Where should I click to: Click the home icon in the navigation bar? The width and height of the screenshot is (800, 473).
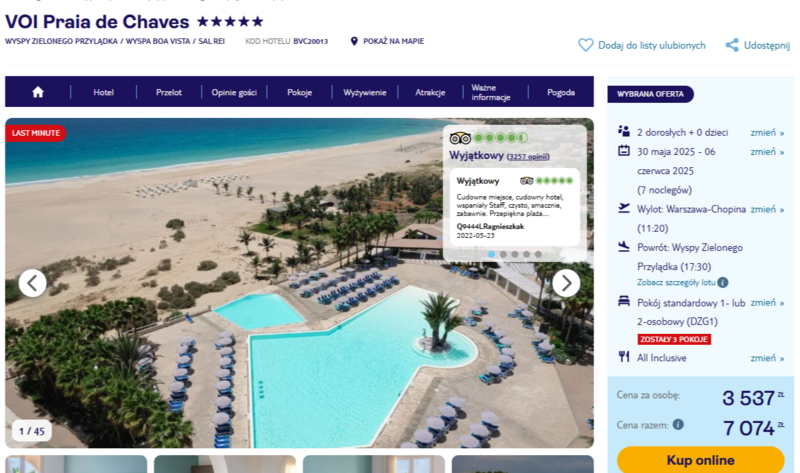pyautogui.click(x=38, y=92)
